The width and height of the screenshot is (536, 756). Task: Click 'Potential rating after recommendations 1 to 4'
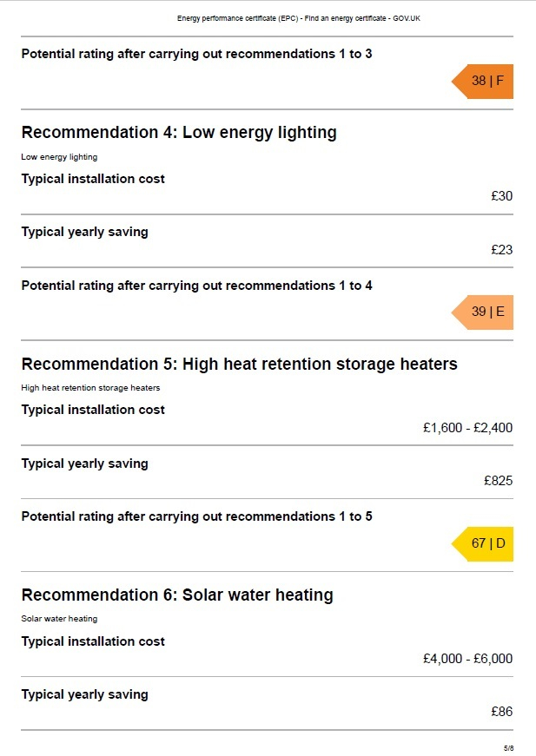pos(197,286)
